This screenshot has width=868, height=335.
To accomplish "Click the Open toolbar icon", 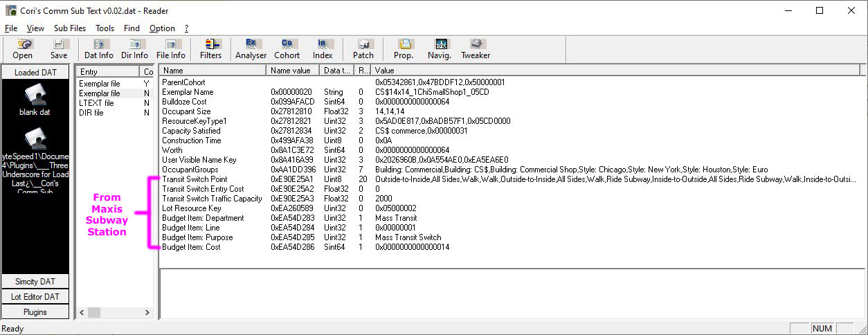I will point(22,49).
